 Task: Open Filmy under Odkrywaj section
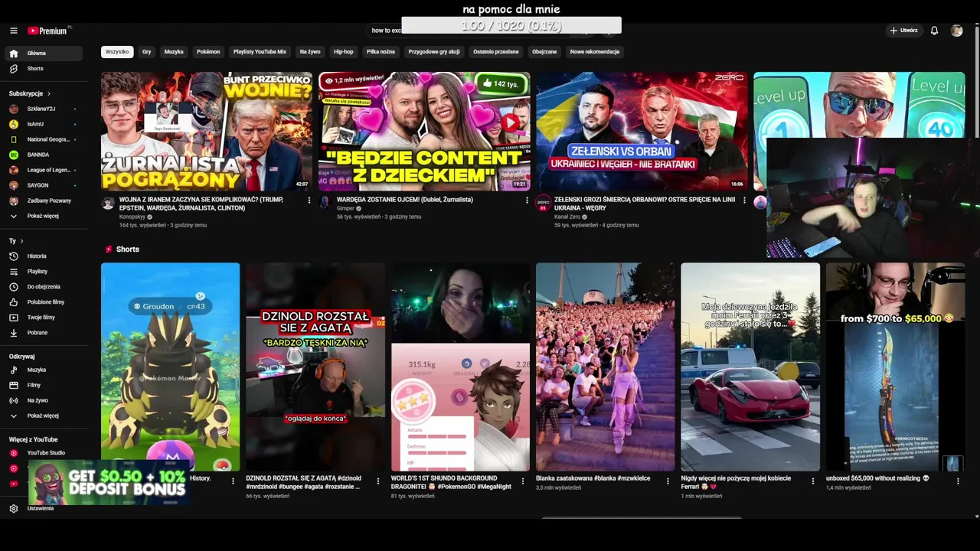(43, 386)
